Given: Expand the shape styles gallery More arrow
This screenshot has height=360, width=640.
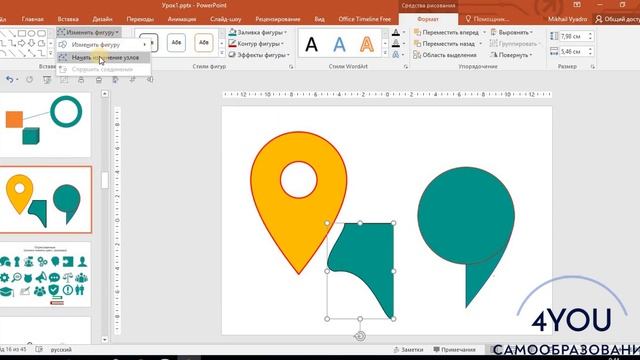Looking at the screenshot, I should pyautogui.click(x=222, y=53).
